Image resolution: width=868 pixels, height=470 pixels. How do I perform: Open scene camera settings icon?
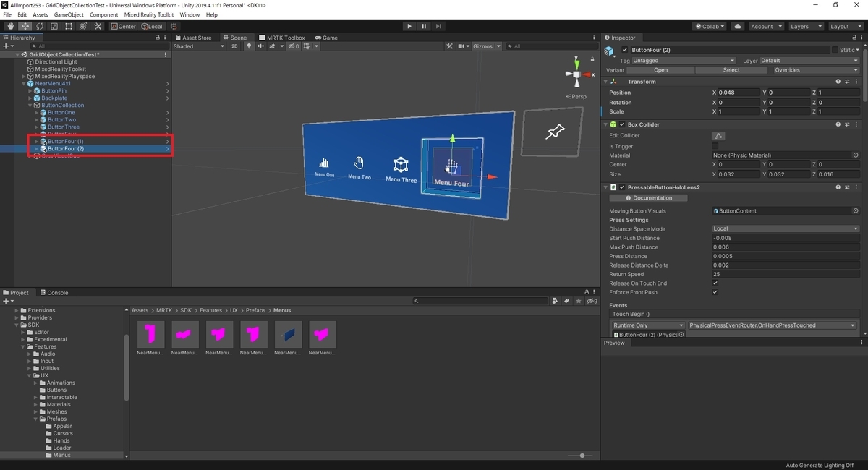point(461,46)
